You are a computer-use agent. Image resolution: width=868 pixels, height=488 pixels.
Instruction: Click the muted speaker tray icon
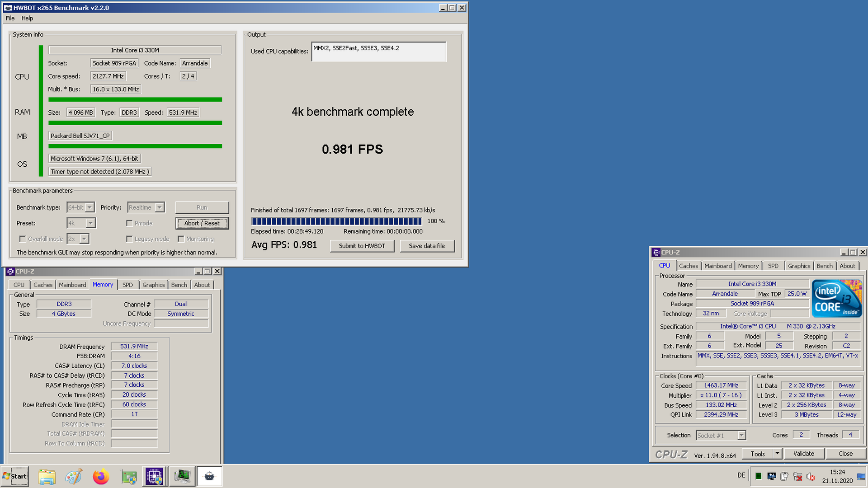point(811,476)
